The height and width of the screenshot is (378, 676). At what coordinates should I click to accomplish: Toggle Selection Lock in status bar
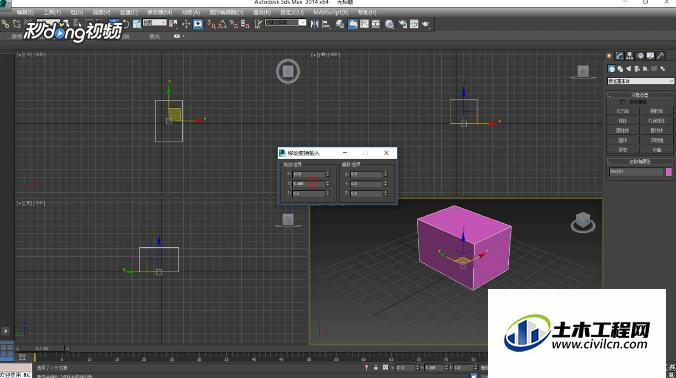tap(376, 368)
